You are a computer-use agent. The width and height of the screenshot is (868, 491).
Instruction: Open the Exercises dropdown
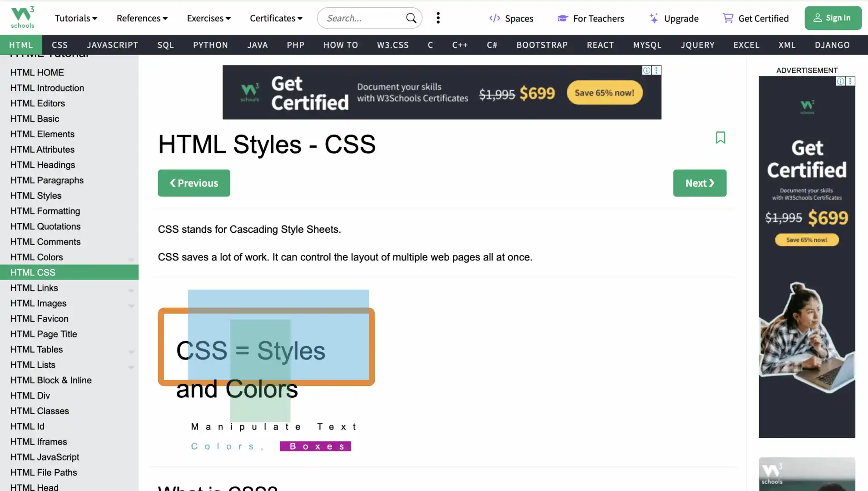coord(209,18)
